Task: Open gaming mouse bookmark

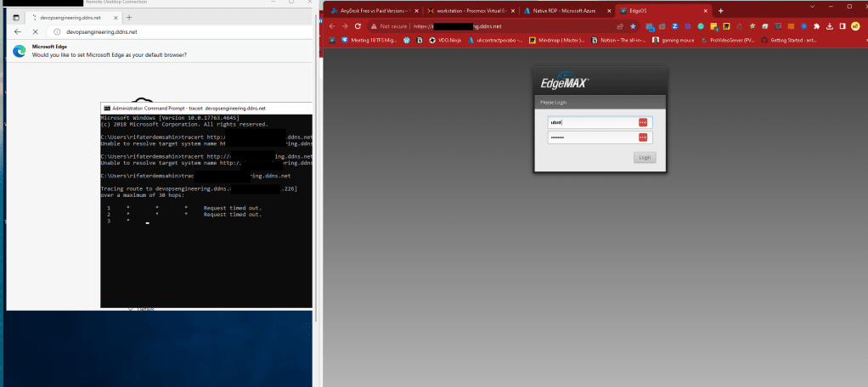Action: pos(674,40)
